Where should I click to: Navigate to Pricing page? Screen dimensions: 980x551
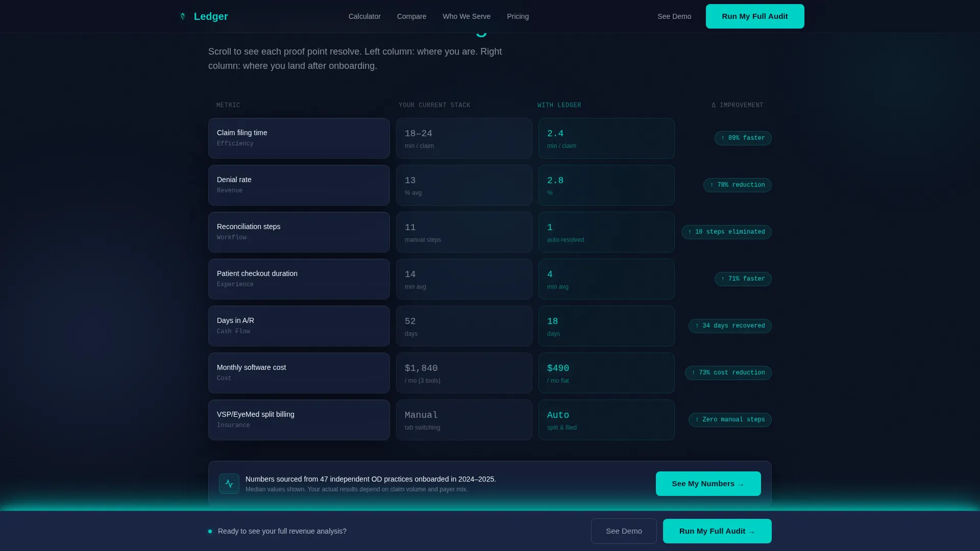pos(518,16)
